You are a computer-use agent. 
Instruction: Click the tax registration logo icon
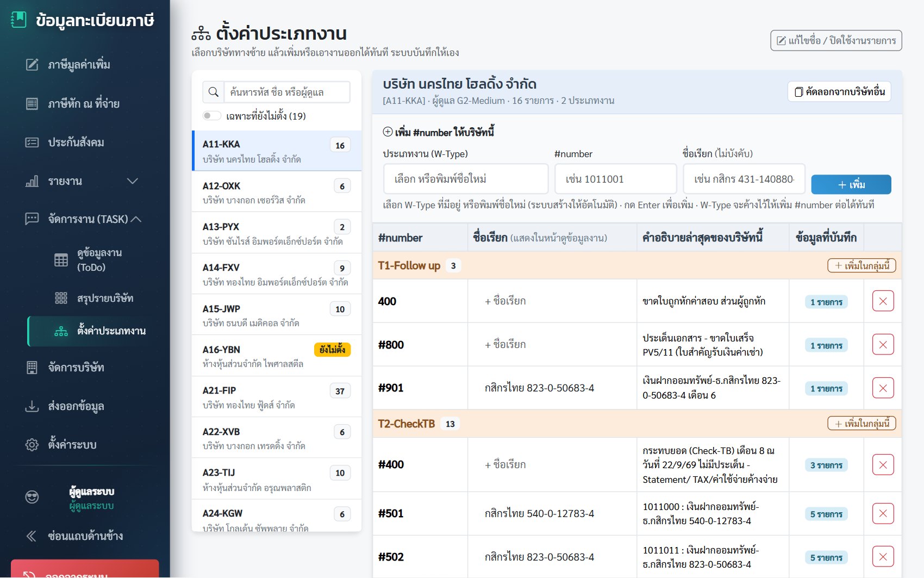pos(18,20)
